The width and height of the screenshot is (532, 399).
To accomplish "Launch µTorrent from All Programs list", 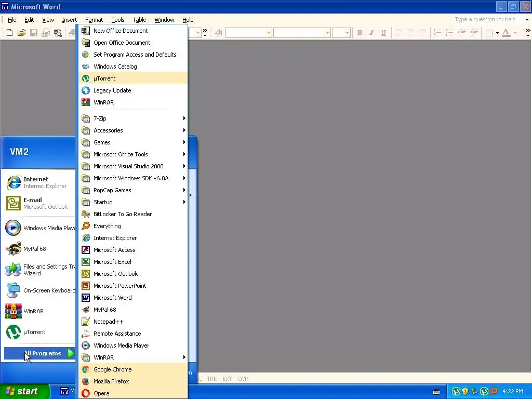I will coord(133,78).
